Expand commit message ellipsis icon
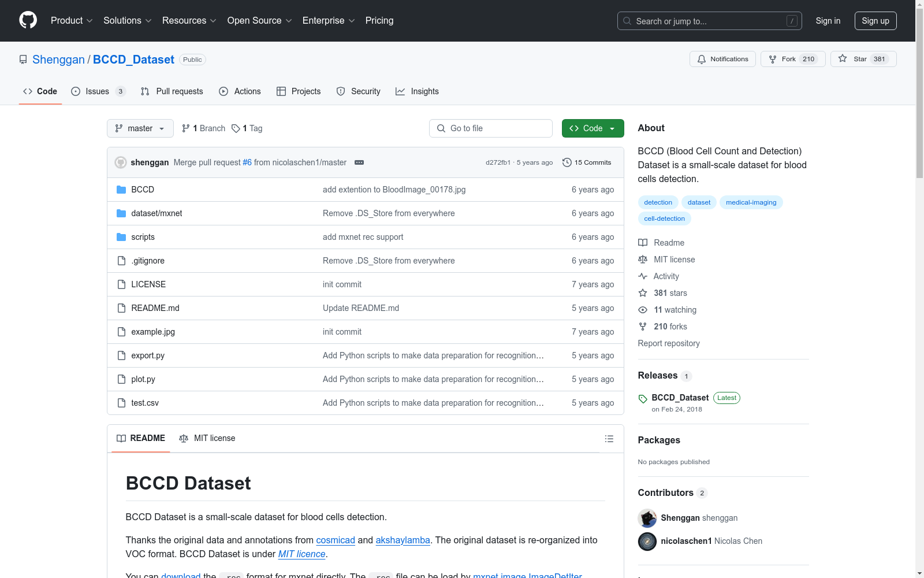 (x=359, y=162)
